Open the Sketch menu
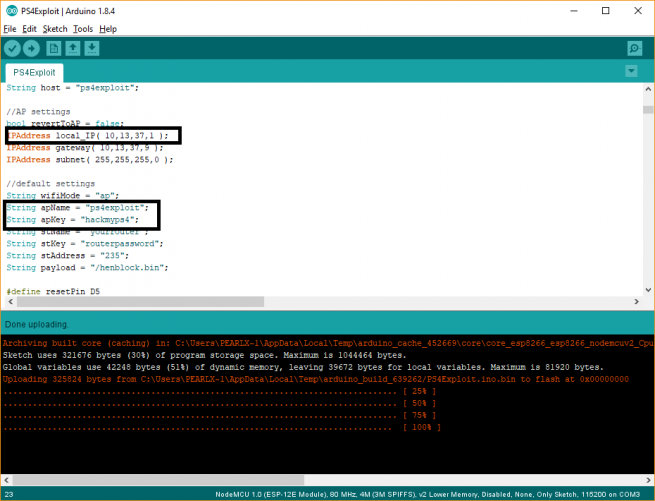Viewport: 655px width, 501px height. (x=55, y=29)
